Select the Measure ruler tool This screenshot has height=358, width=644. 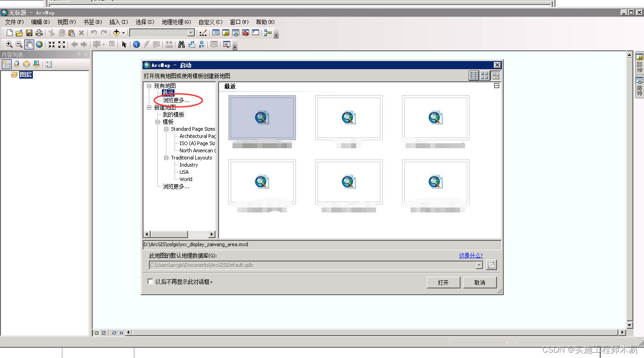(x=169, y=44)
